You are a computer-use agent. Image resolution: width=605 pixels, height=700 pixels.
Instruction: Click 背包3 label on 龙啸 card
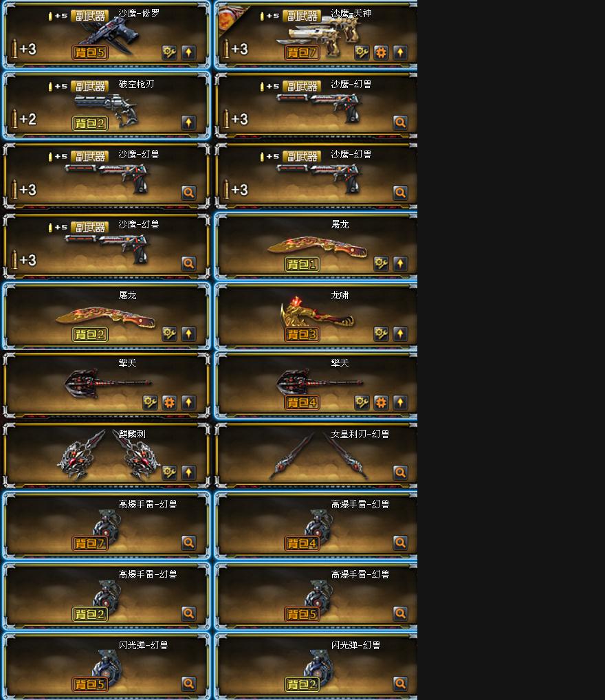tap(302, 334)
